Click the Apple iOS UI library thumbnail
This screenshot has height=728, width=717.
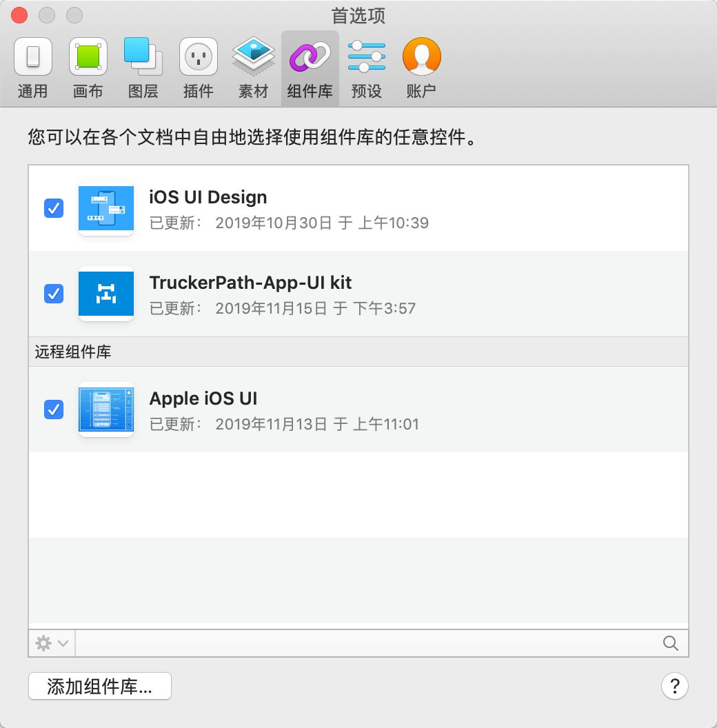pos(106,410)
